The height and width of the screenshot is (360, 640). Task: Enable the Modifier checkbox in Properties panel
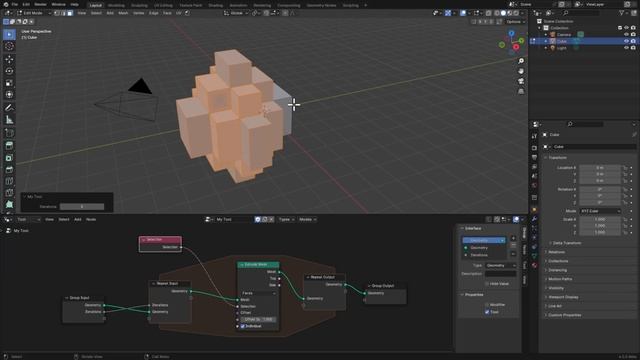point(487,304)
